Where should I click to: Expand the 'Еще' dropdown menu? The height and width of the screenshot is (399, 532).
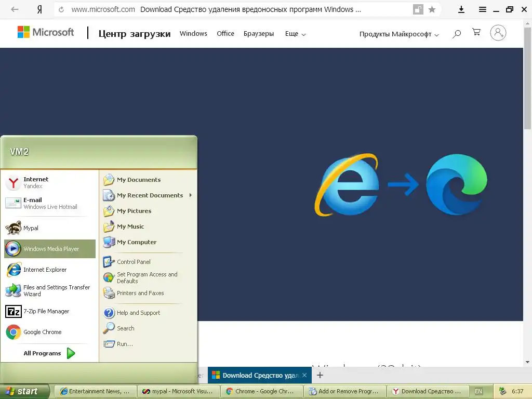tap(295, 34)
